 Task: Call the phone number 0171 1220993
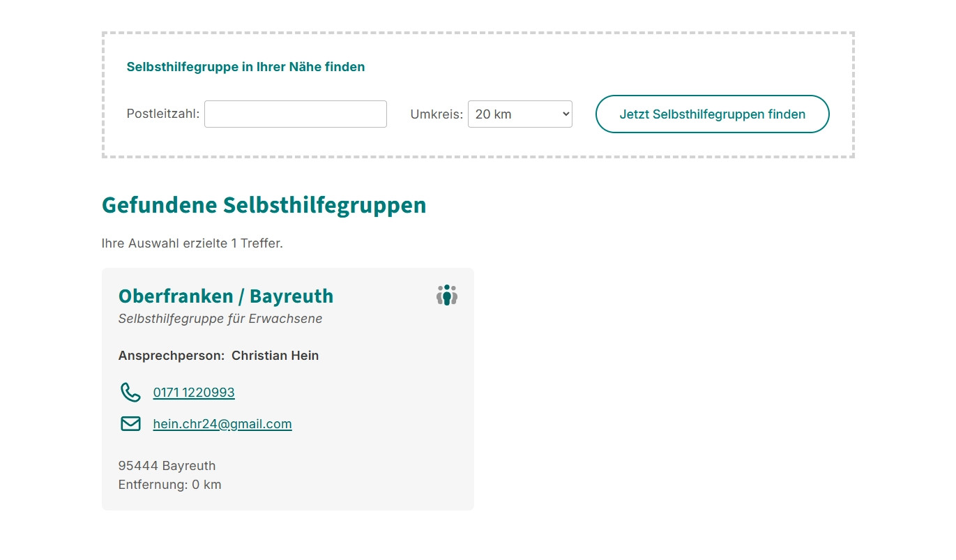pos(194,393)
